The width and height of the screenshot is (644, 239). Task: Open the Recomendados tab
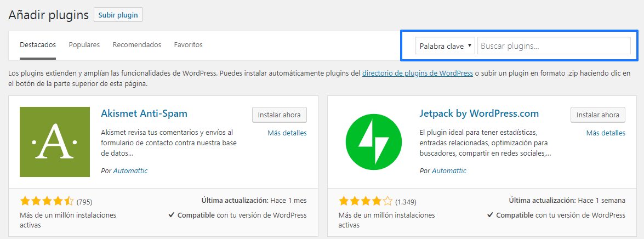137,45
